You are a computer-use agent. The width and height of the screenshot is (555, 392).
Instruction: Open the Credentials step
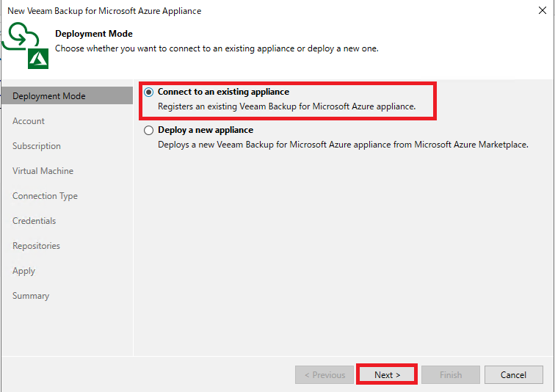click(34, 221)
